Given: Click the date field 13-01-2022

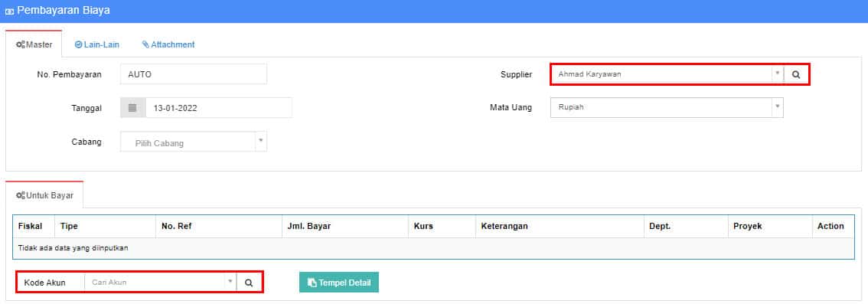Looking at the screenshot, I should point(219,107).
